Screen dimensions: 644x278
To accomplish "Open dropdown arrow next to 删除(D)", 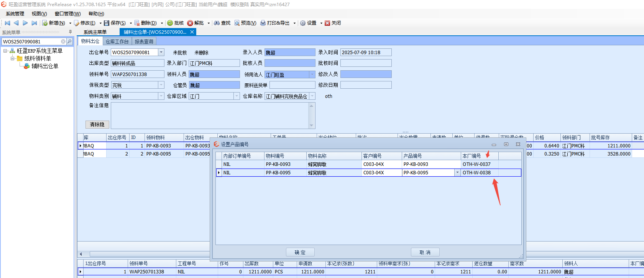I will [x=162, y=23].
